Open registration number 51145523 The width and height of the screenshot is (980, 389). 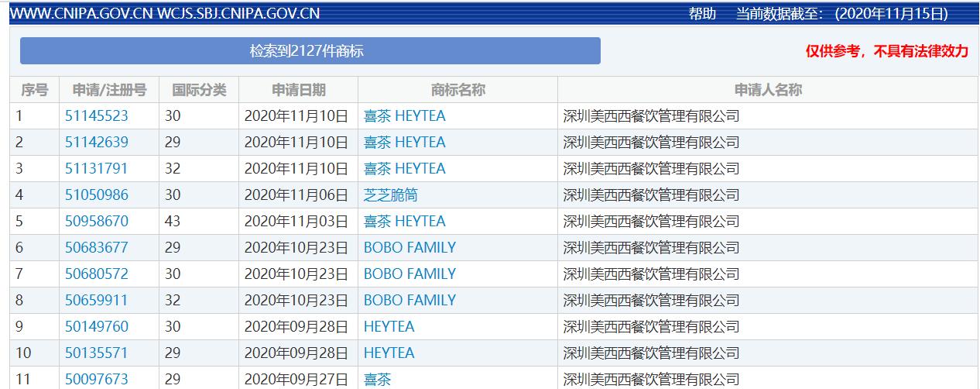pos(97,116)
